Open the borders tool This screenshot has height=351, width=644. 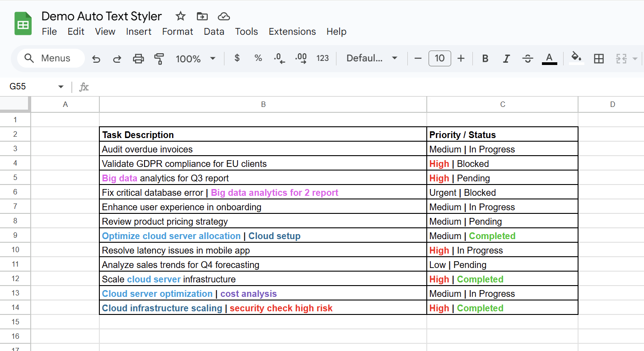point(599,58)
